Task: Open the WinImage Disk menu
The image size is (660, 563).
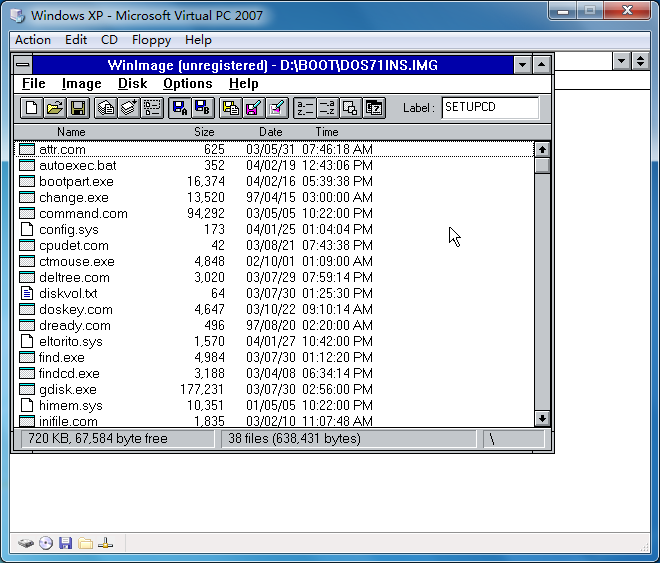Action: [x=132, y=84]
